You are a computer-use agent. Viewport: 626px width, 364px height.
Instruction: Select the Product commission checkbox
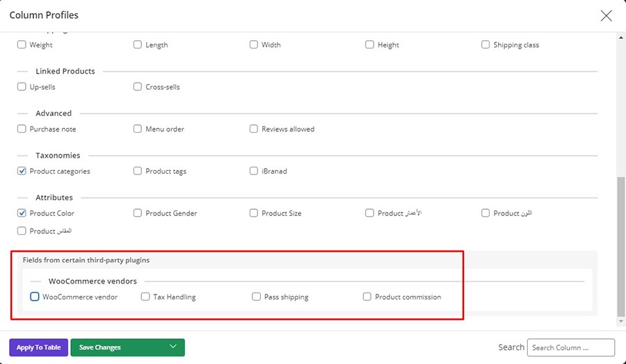tap(367, 297)
